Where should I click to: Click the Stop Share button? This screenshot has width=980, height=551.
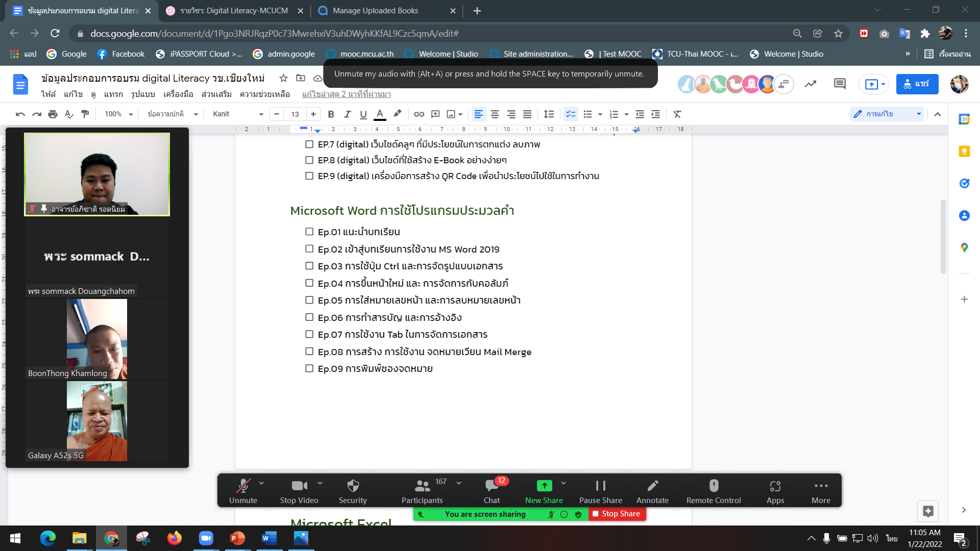[617, 514]
